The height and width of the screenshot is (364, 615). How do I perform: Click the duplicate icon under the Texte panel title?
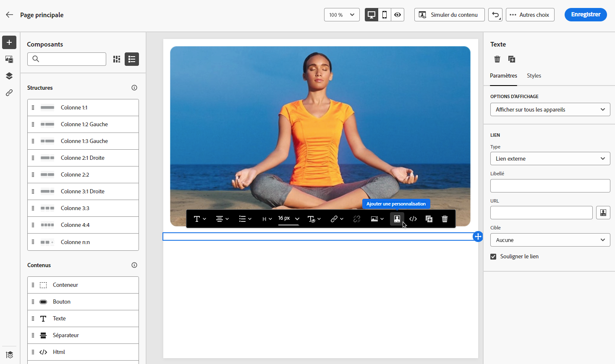click(512, 59)
